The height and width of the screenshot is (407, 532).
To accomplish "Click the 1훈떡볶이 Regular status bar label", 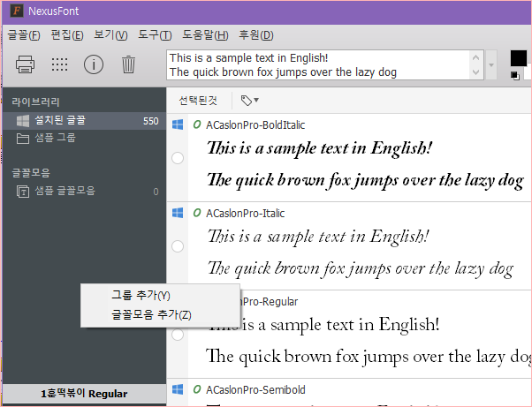I will (x=84, y=394).
